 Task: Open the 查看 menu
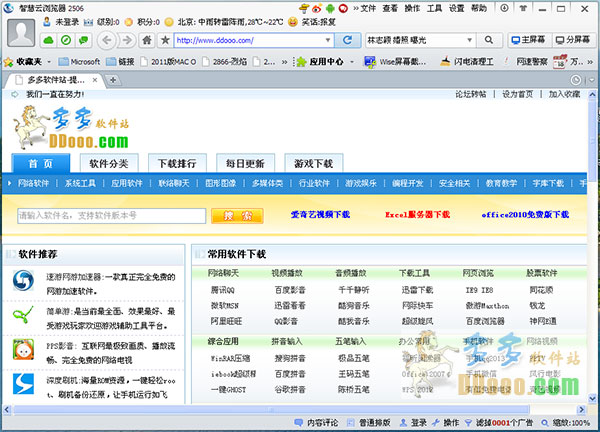point(390,8)
